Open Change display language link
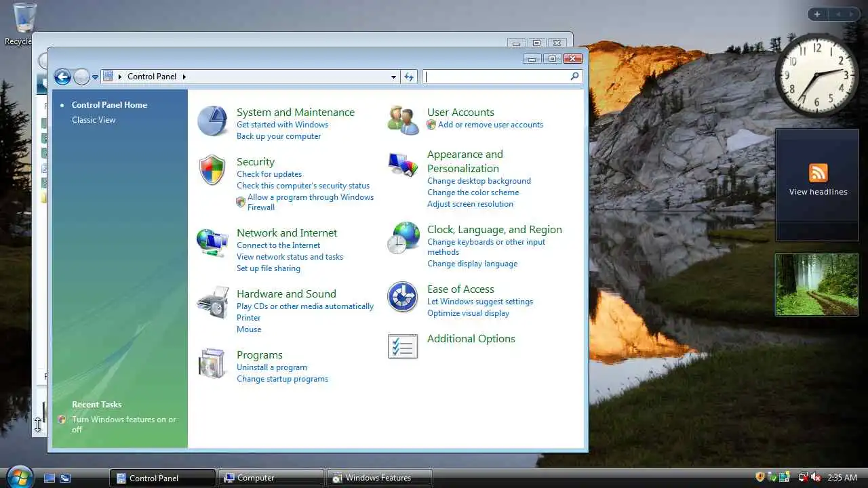Viewport: 868px width, 488px height. (x=472, y=264)
